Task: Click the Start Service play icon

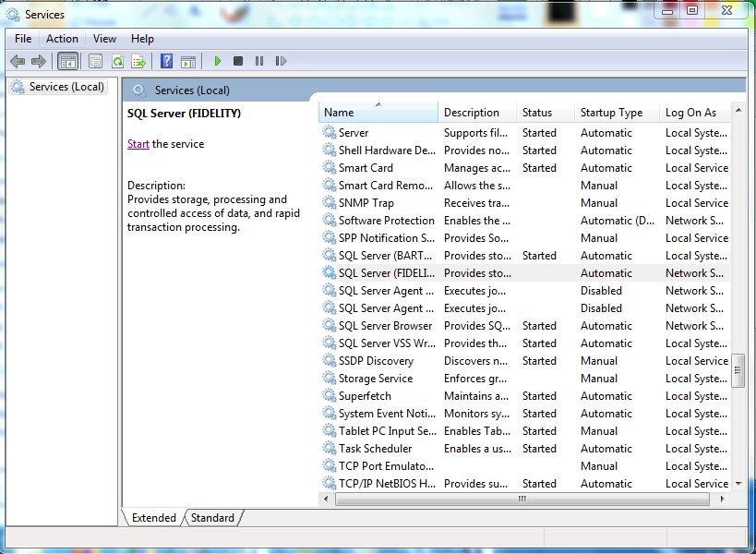Action: click(x=218, y=61)
